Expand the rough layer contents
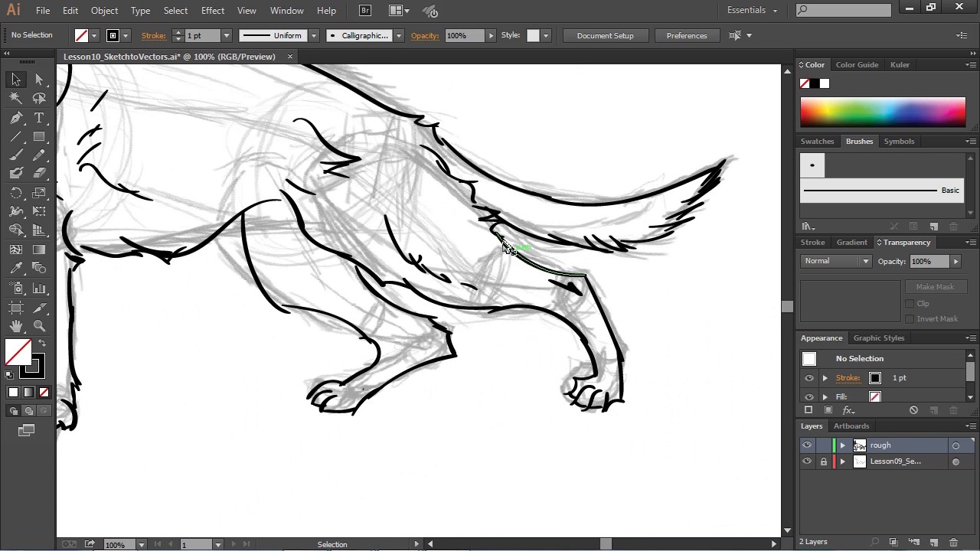Screen dimensions: 980x551 pos(843,445)
